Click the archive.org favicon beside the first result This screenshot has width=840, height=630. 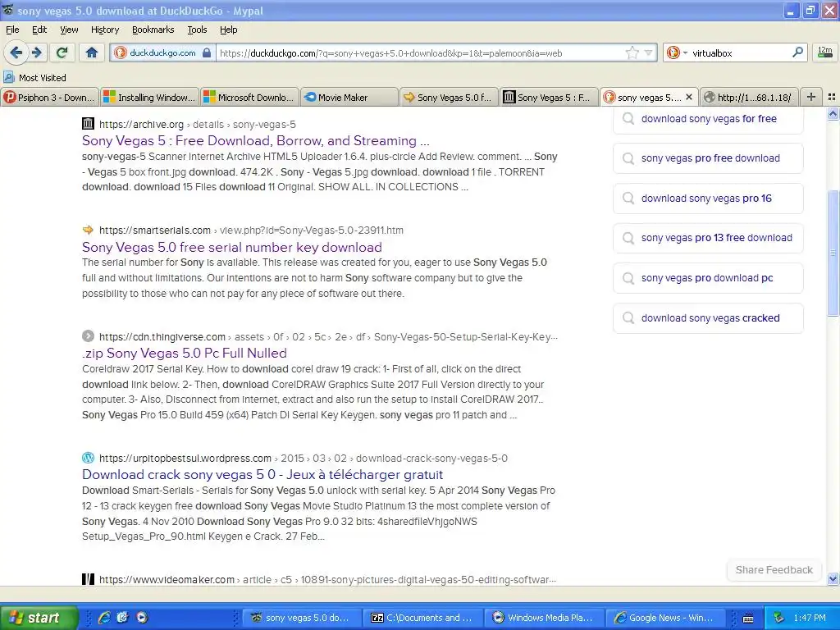(88, 124)
